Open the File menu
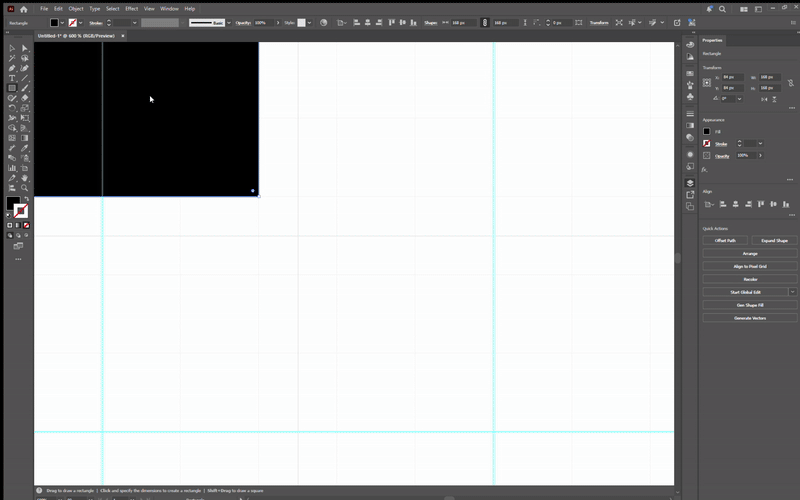Image resolution: width=800 pixels, height=500 pixels. click(x=44, y=9)
